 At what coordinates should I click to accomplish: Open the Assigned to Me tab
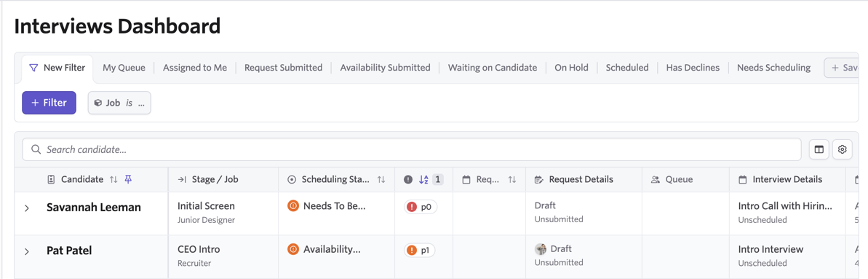[x=195, y=68]
